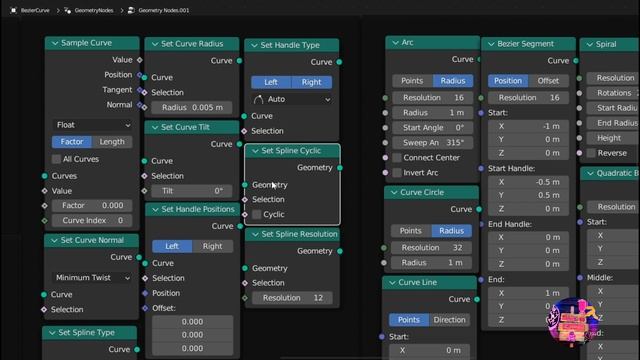640x360 pixels.
Task: Collapse the Spiral node
Action: (590, 44)
